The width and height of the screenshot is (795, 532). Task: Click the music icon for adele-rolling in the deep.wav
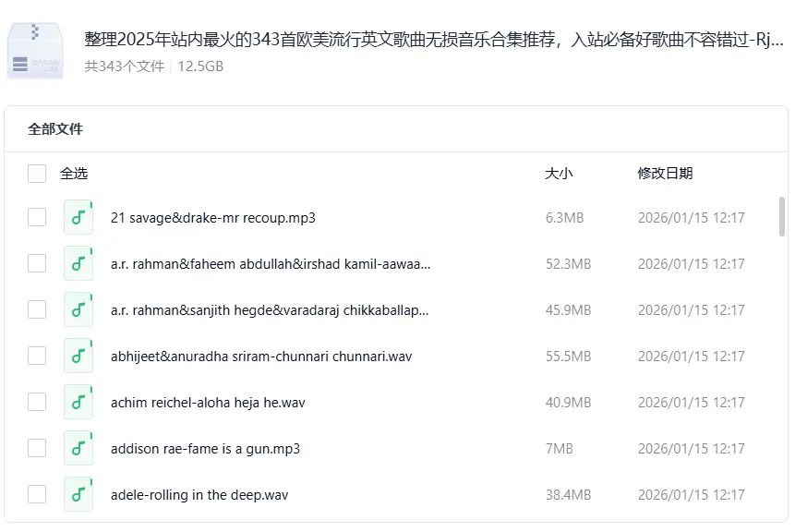[x=78, y=494]
